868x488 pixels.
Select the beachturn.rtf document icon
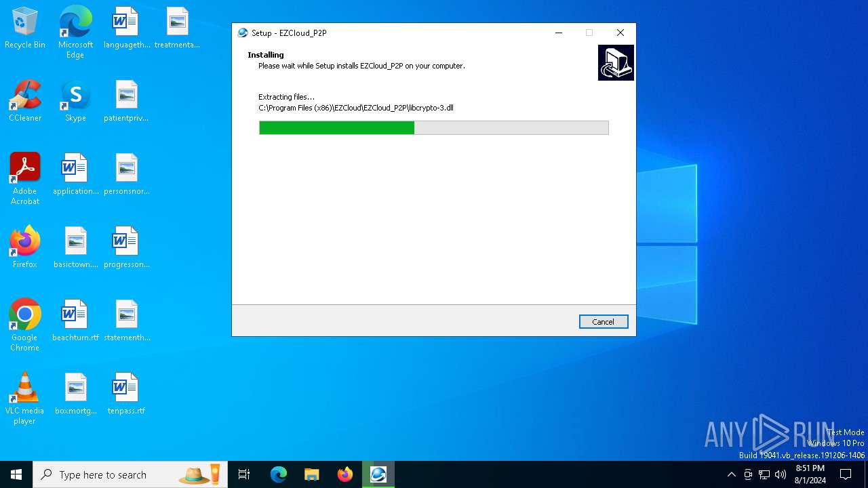click(75, 321)
